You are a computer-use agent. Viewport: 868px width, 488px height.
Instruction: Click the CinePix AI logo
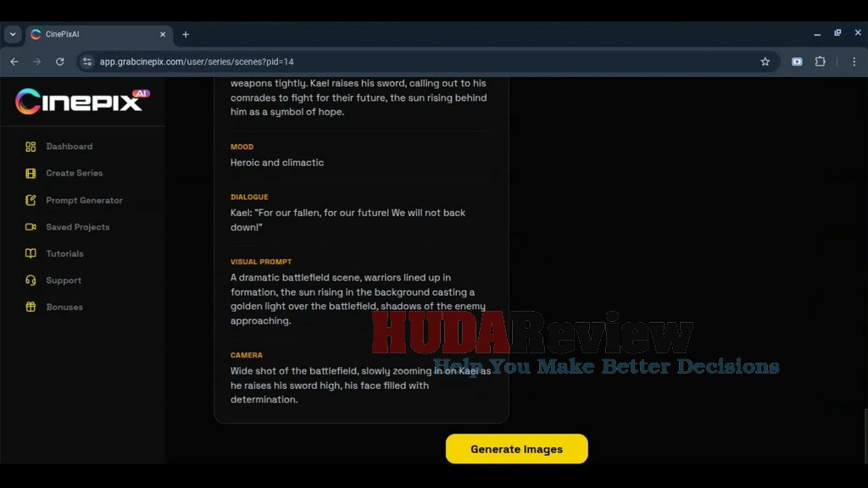(x=82, y=102)
